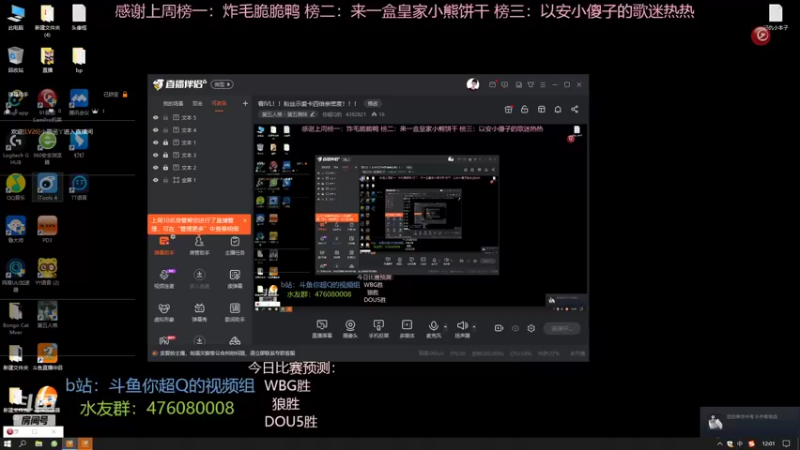800x450 pixels.
Task: Click the 修改 button beside stream title
Action: click(x=373, y=104)
